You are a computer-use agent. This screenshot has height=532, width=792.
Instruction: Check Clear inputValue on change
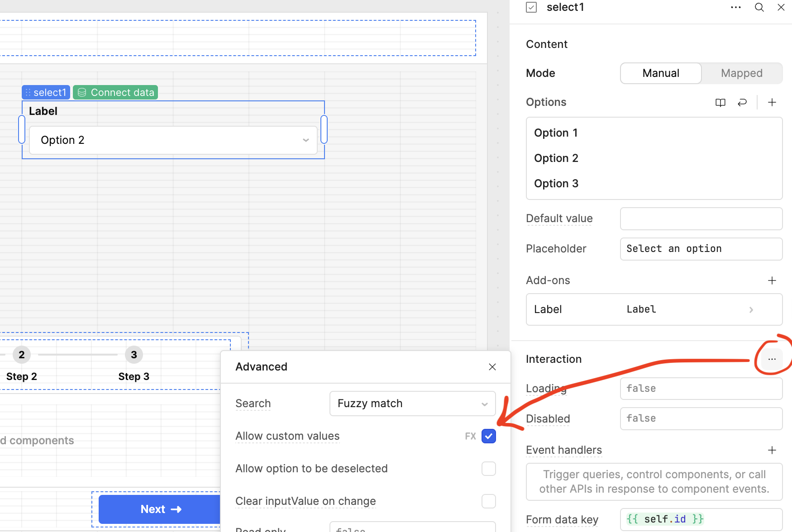[x=489, y=501]
